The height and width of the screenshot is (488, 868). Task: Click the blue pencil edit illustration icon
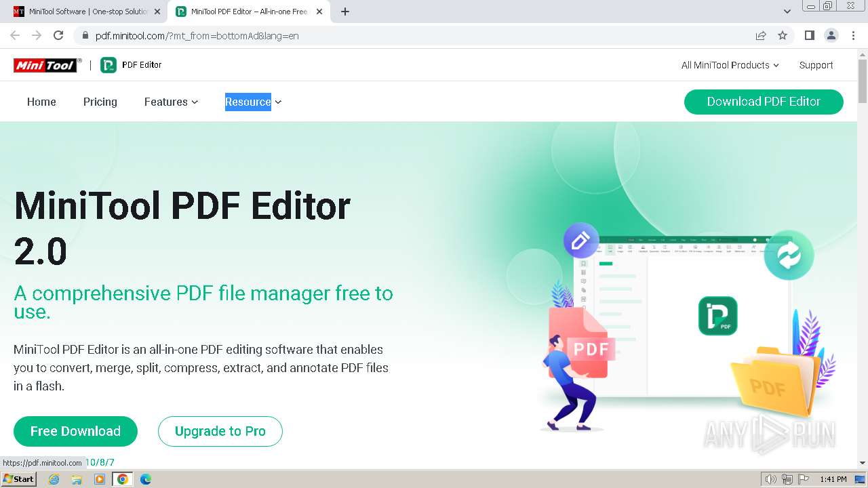(x=581, y=240)
